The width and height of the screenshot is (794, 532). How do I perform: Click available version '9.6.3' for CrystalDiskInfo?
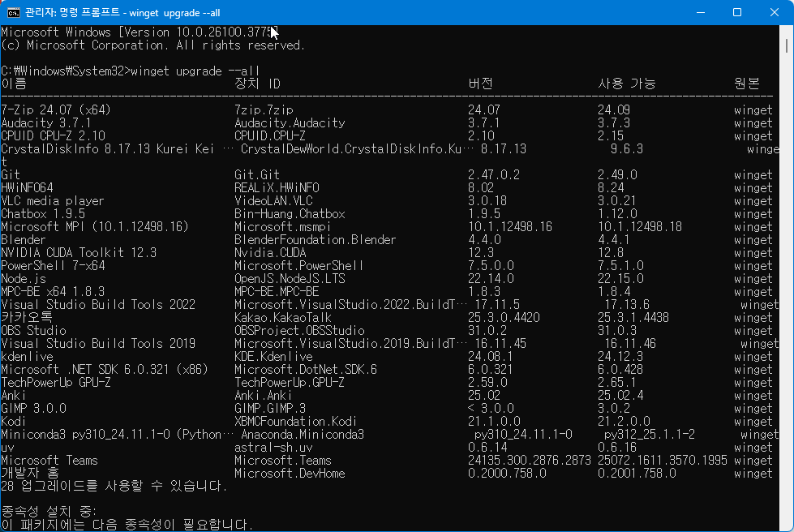tap(627, 149)
